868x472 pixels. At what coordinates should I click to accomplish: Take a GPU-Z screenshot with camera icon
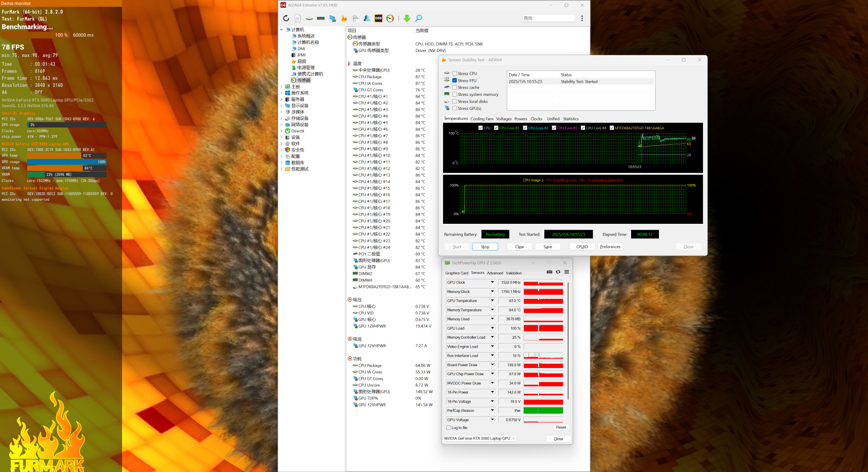(549, 272)
